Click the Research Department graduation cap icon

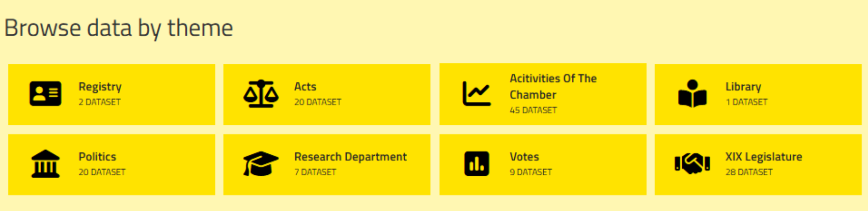click(x=261, y=164)
